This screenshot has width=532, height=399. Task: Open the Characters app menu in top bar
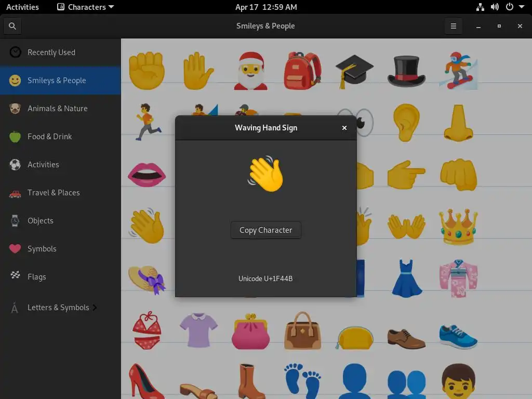click(x=86, y=7)
